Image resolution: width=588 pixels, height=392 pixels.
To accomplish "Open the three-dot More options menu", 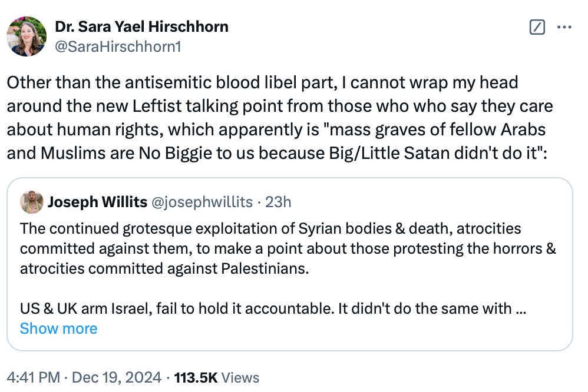I will tap(564, 27).
